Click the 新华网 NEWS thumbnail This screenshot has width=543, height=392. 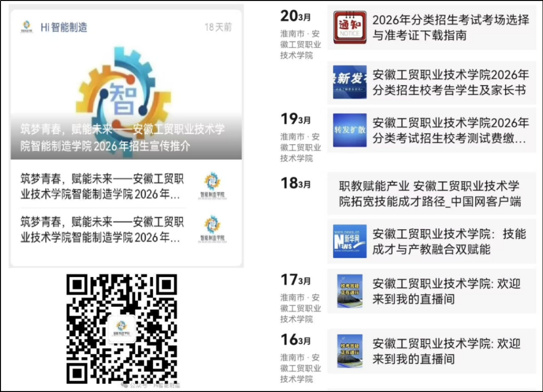coord(350,241)
